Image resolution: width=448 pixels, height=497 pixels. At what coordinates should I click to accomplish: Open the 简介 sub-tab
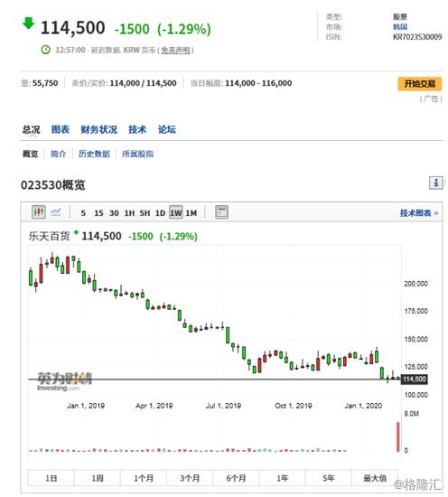(x=59, y=154)
